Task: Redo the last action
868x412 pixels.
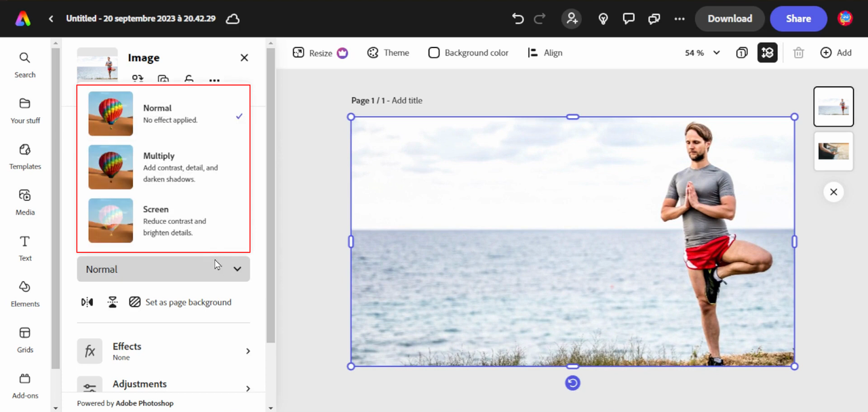Action: pos(540,19)
